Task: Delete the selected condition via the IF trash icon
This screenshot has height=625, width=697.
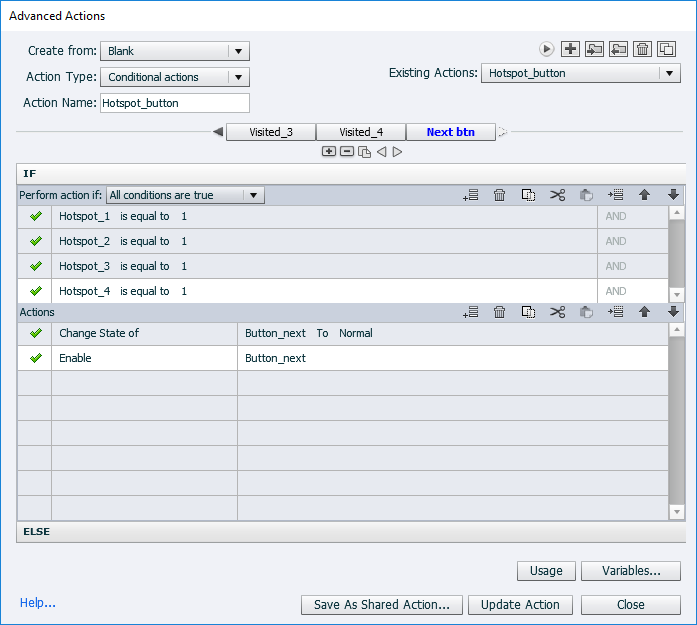Action: 500,195
